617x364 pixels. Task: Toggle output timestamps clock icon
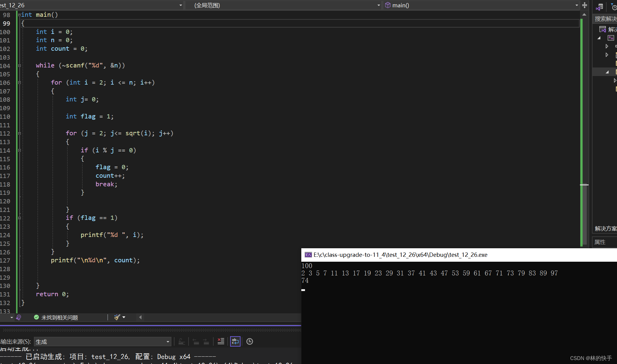pos(250,341)
